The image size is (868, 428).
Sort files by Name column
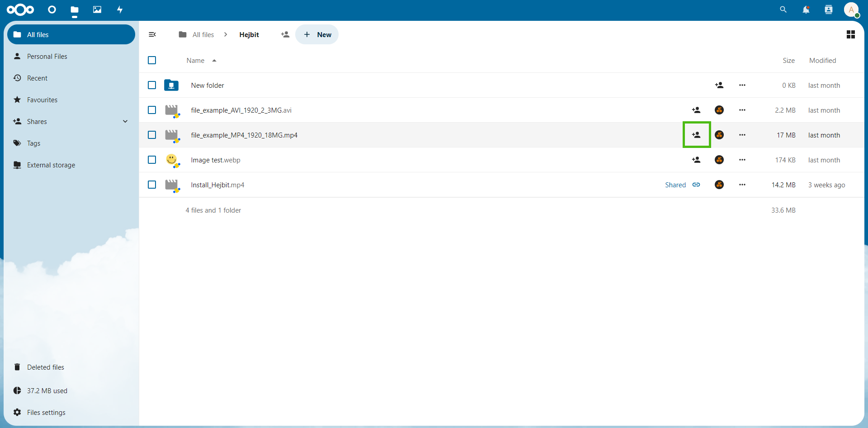point(196,61)
